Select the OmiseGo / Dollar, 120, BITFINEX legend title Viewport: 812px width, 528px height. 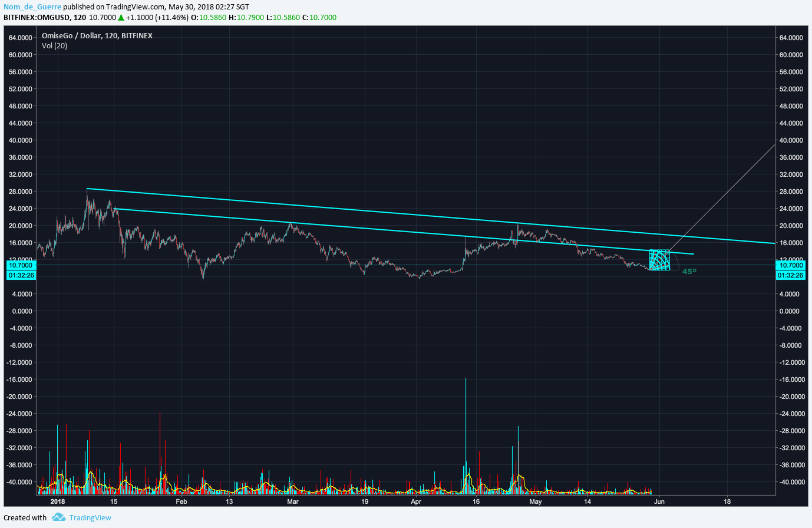coord(97,36)
